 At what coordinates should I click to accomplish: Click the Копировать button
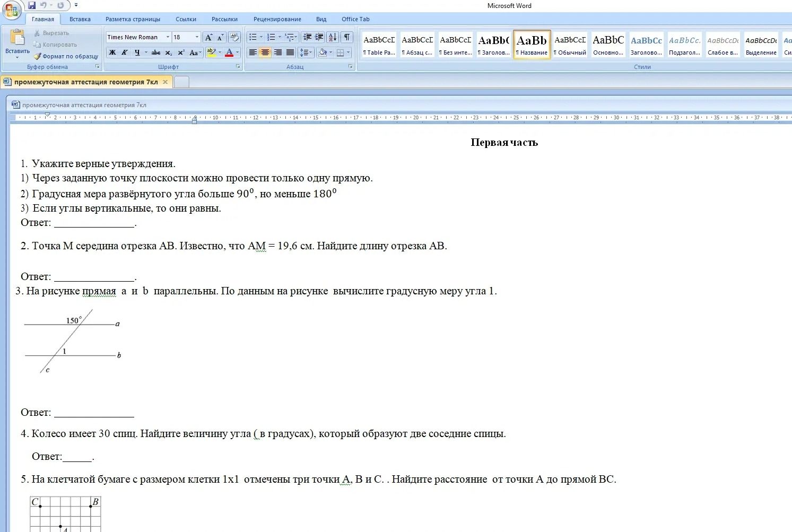pyautogui.click(x=55, y=45)
